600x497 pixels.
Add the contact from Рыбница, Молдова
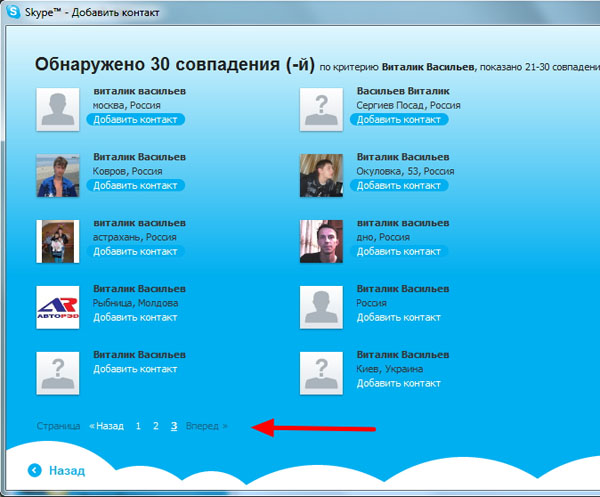point(135,317)
